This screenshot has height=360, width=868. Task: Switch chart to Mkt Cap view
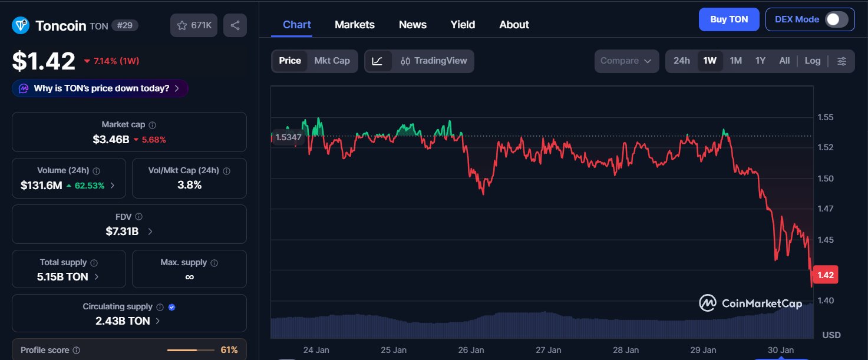pos(332,61)
